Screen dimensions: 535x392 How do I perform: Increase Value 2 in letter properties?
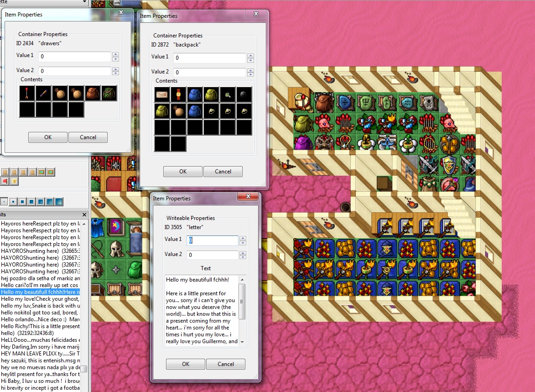pos(243,253)
